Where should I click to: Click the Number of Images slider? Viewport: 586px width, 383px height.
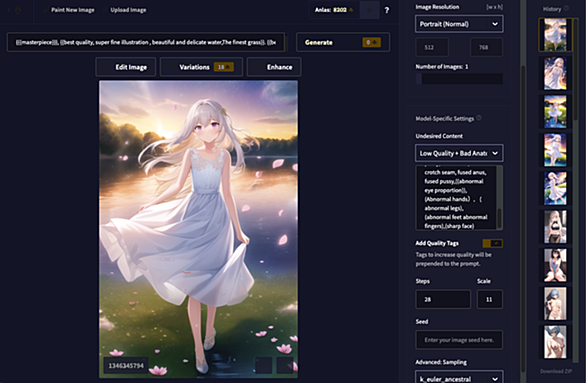tap(459, 78)
